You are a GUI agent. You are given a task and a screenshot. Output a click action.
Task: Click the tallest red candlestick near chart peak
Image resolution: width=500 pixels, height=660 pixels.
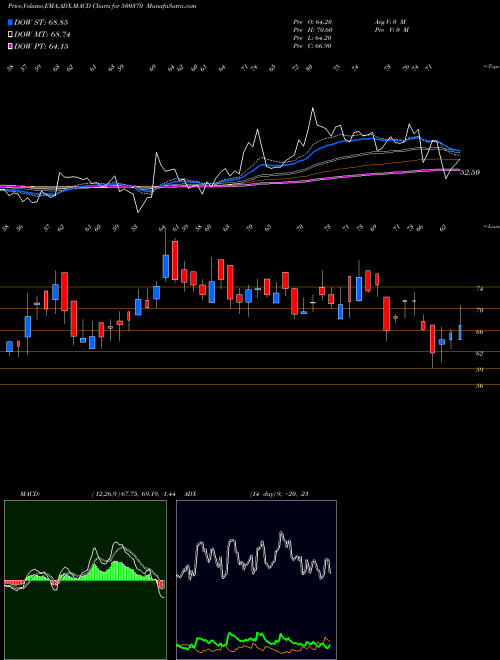pos(175,261)
